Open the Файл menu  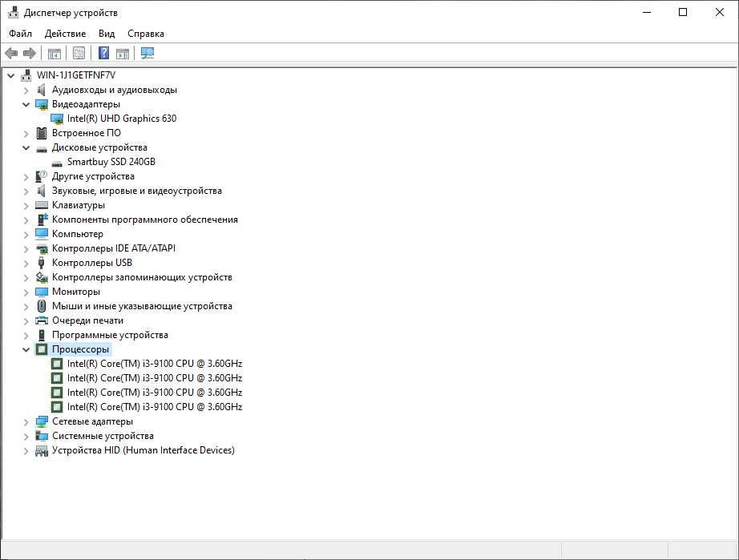[x=20, y=34]
